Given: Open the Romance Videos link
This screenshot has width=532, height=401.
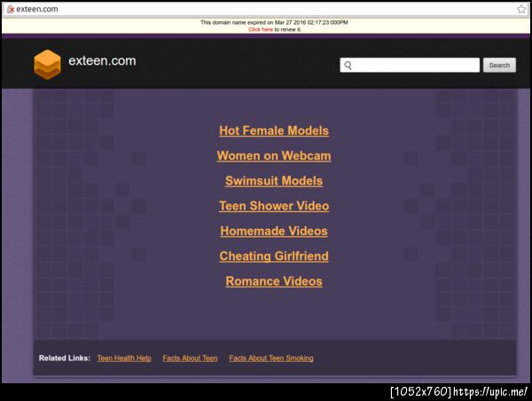Looking at the screenshot, I should click(x=274, y=281).
